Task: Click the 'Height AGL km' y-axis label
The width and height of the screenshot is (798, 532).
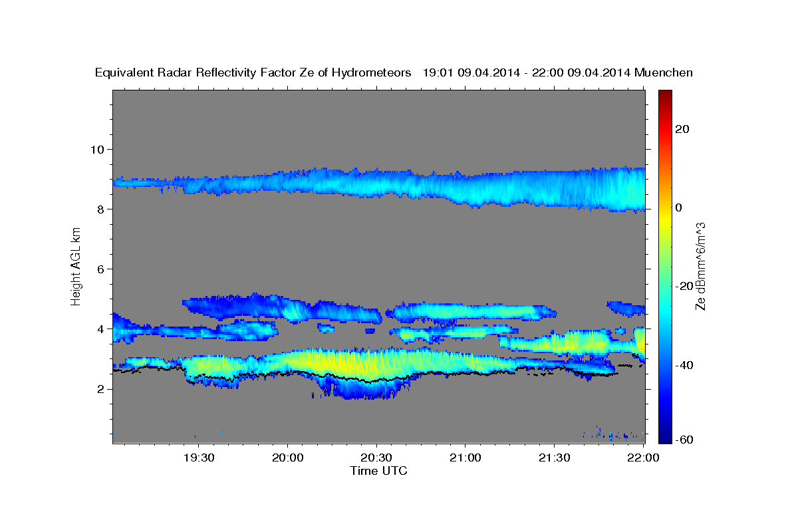Action: [76, 265]
